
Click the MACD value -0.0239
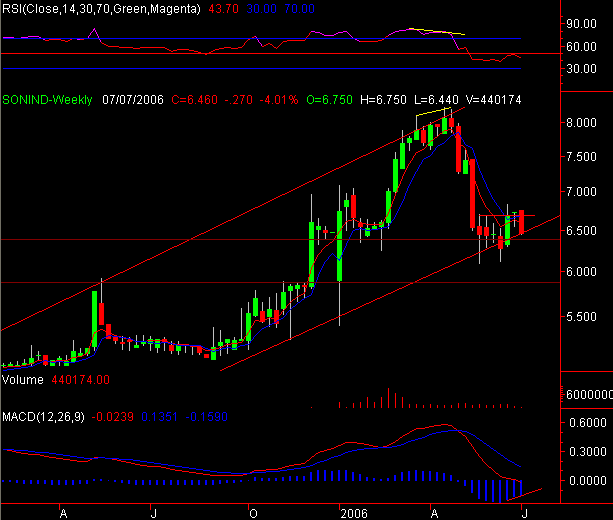(x=113, y=417)
